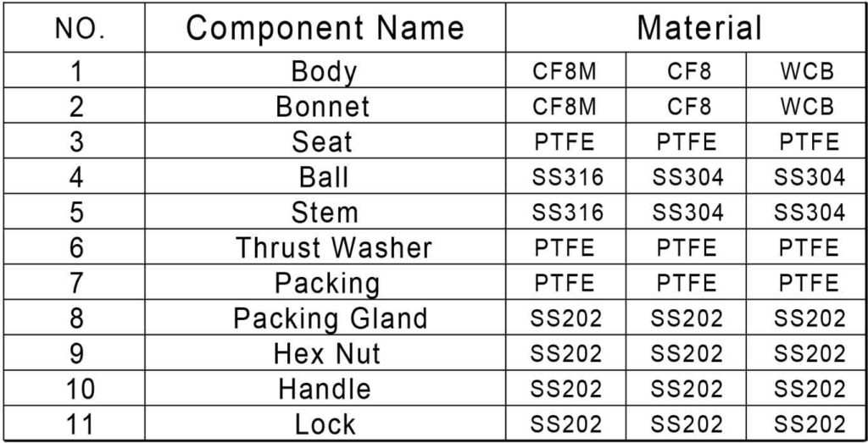Click the WCB material in Bonnet row

[807, 107]
